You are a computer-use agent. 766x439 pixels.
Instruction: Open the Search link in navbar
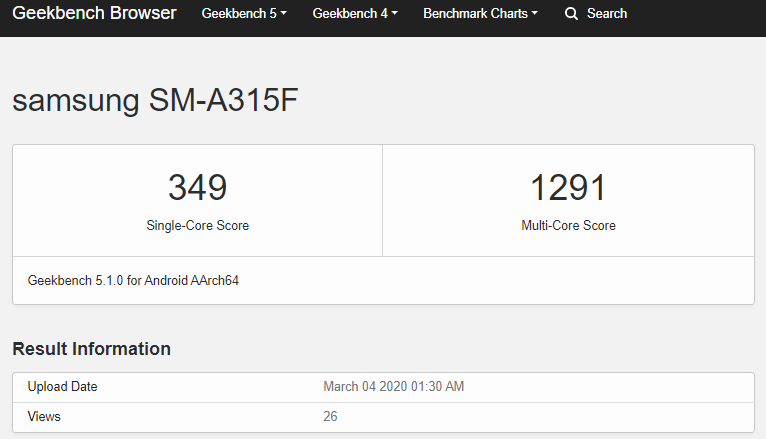coord(607,14)
